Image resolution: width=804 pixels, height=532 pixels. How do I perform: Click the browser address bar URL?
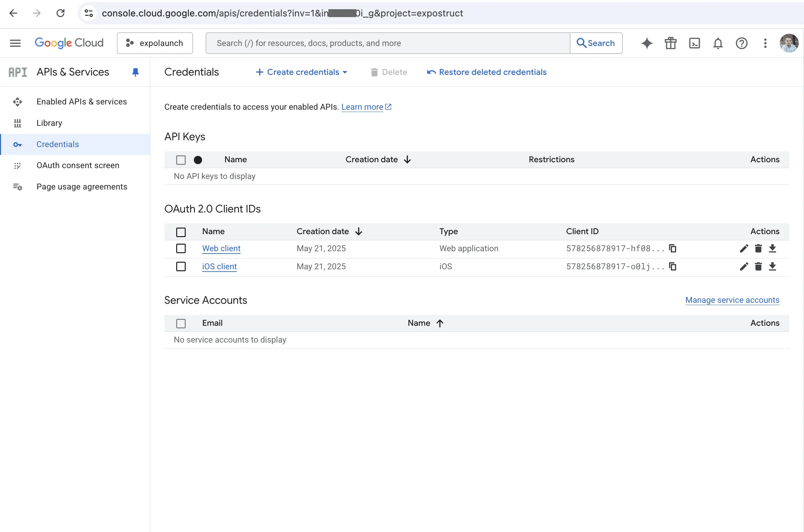[282, 13]
